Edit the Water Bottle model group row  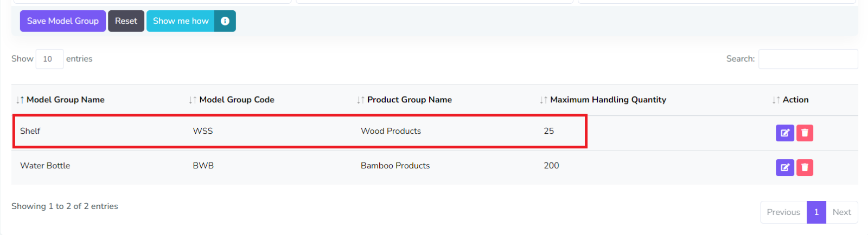784,167
